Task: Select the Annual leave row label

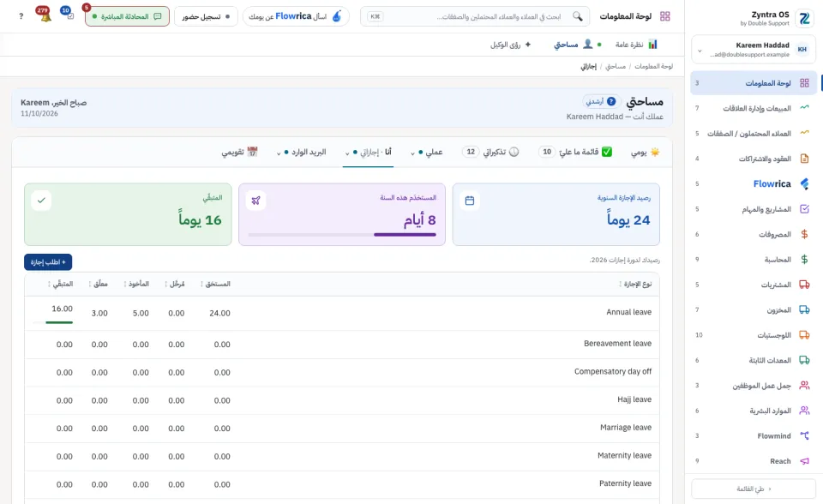Action: [x=628, y=312]
